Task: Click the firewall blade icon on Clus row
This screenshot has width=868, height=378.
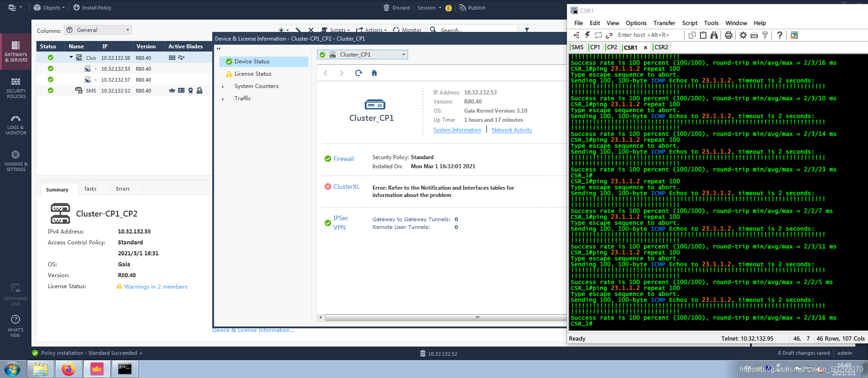Action: (172, 58)
